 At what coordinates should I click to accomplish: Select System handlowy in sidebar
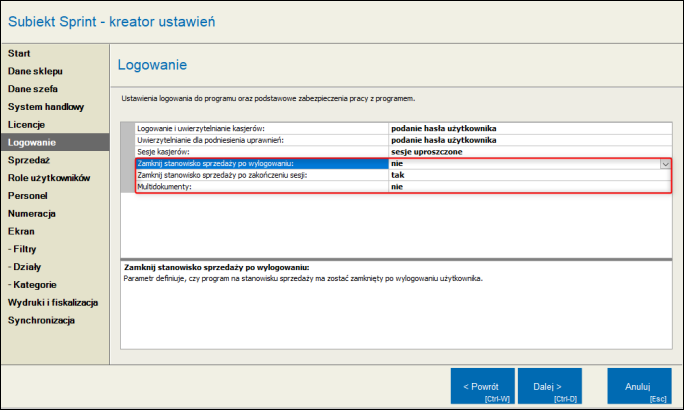tap(46, 106)
